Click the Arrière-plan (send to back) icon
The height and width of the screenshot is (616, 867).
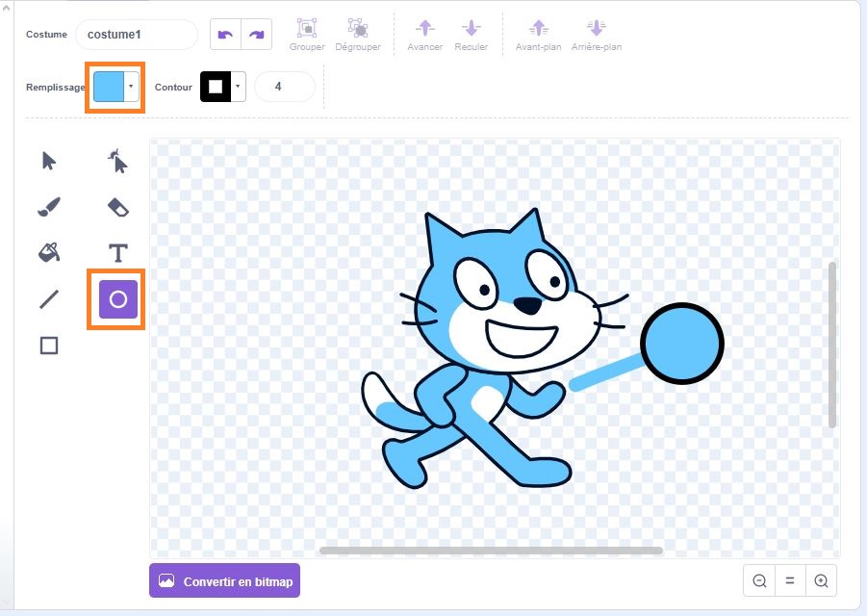coord(596,28)
